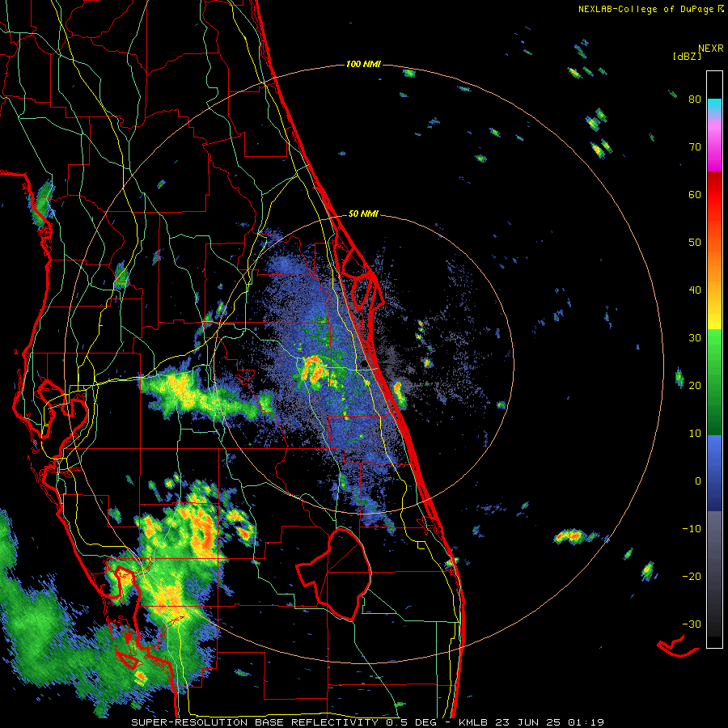Click the -30 dBZ scale label

692,624
